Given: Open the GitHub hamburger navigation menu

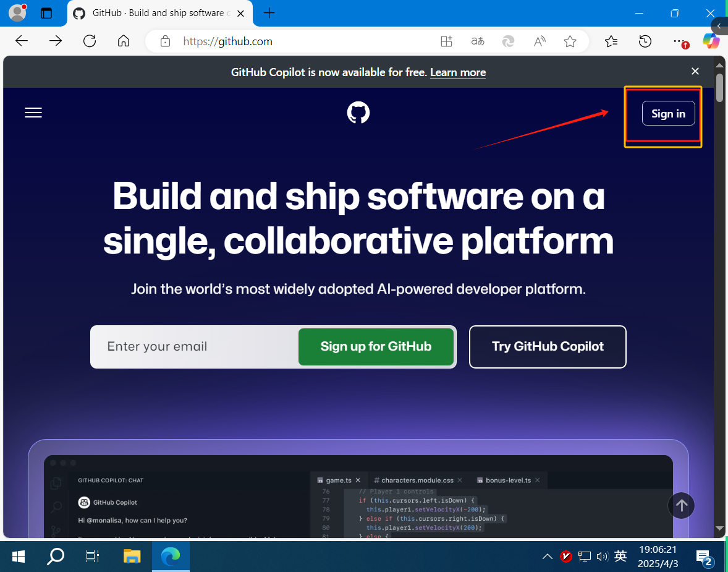Looking at the screenshot, I should (x=33, y=113).
